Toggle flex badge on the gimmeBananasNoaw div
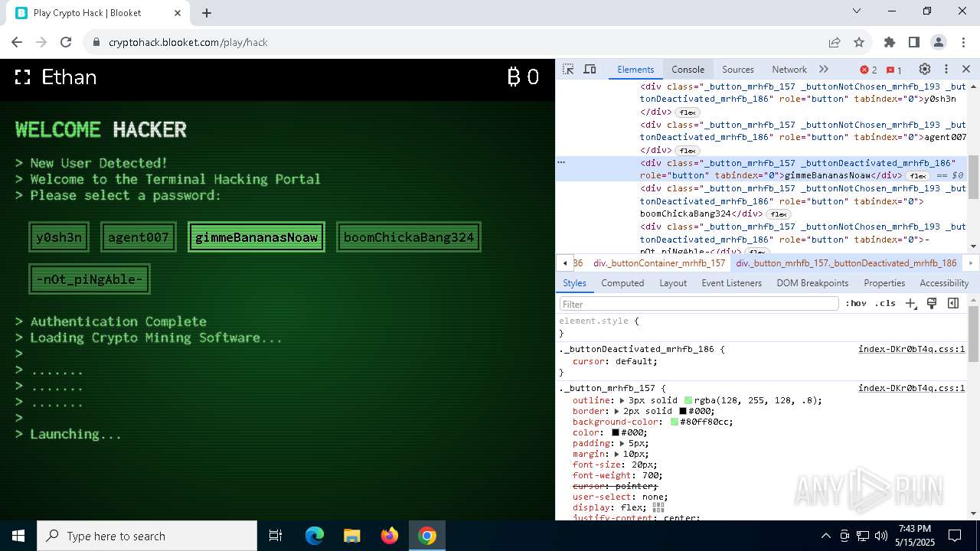This screenshot has width=980, height=551. tap(918, 176)
